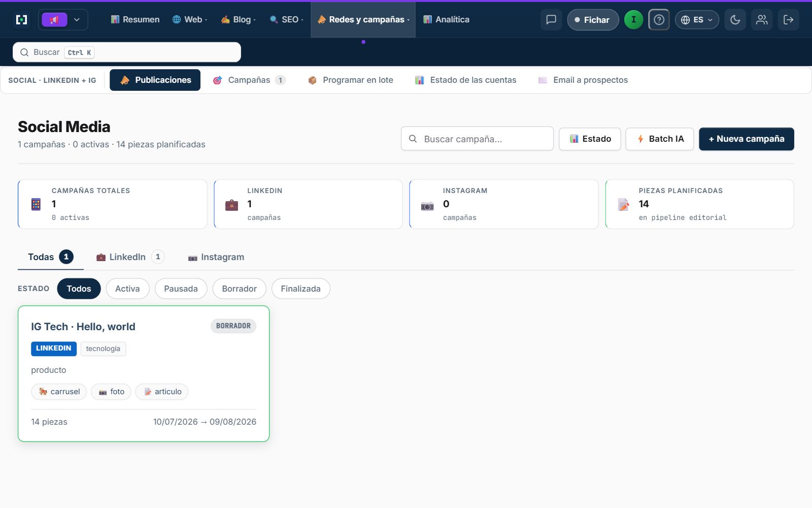Expand the SEO menu dropdown
The width and height of the screenshot is (812, 508).
(x=287, y=19)
